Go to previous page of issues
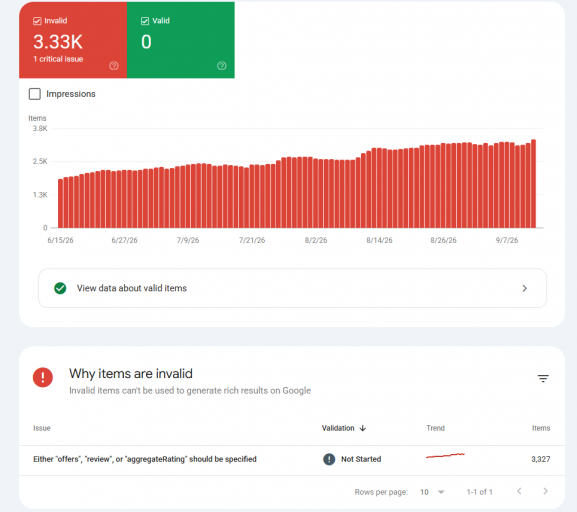 519,491
